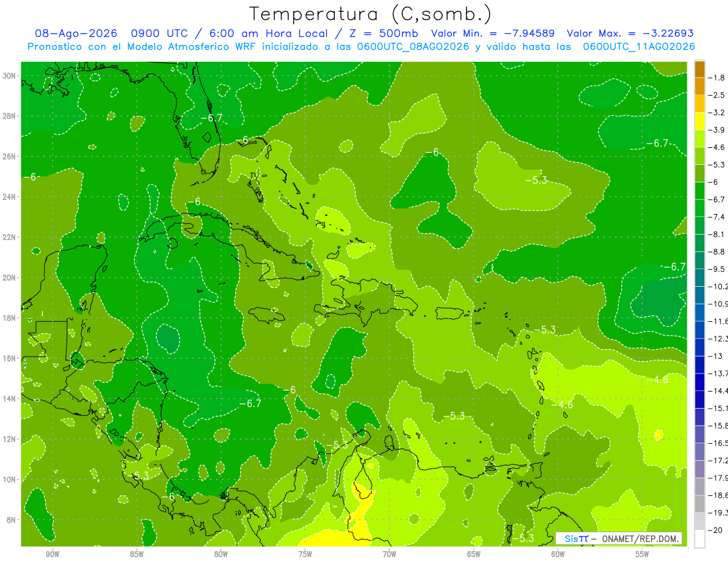Click the dark orange swatch above -1.8
Screen dimensions: 728x562
pyautogui.click(x=699, y=69)
